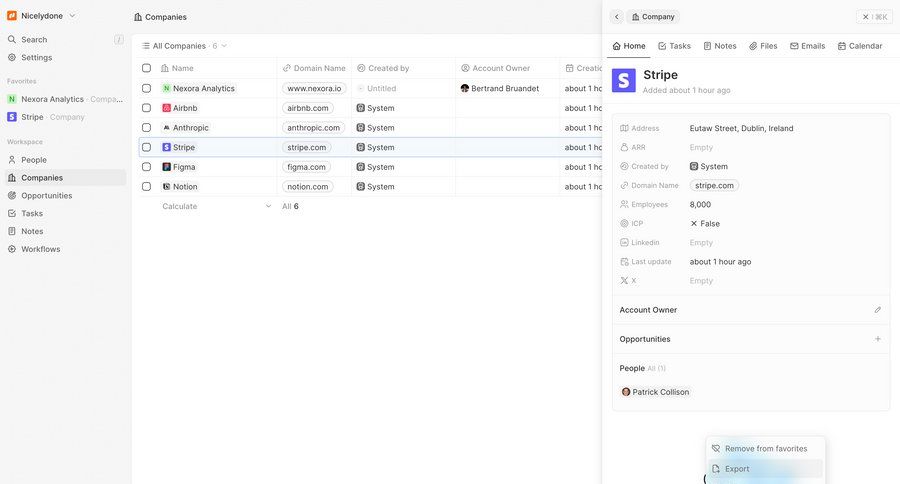Click the anthropic.com domain link
The image size is (900, 484).
[313, 127]
